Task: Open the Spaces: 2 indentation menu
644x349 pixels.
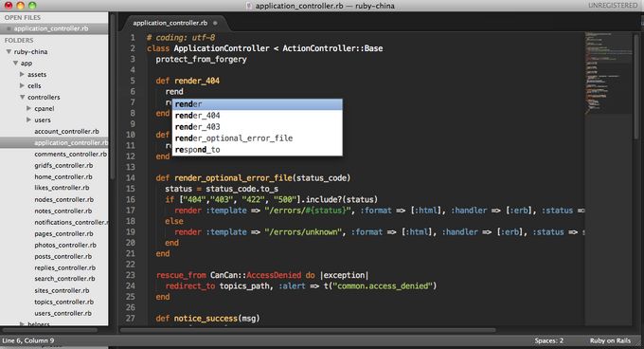Action: coord(548,340)
